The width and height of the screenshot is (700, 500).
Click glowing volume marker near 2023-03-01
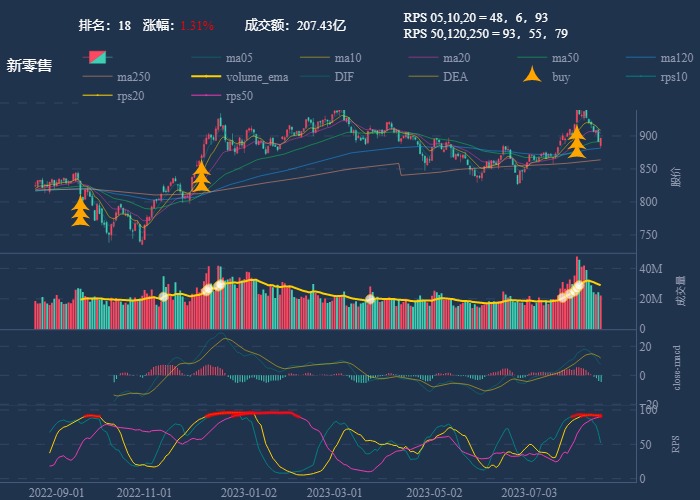[x=370, y=298]
